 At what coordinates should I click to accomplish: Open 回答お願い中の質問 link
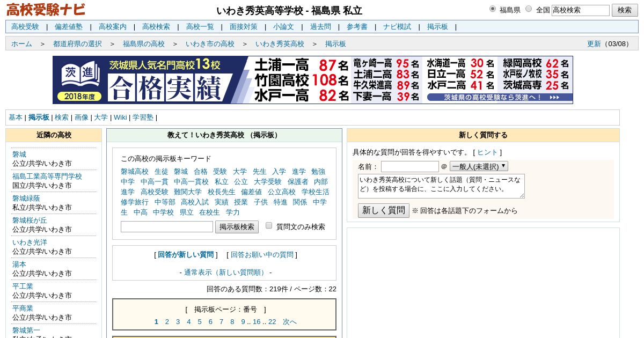(x=262, y=255)
